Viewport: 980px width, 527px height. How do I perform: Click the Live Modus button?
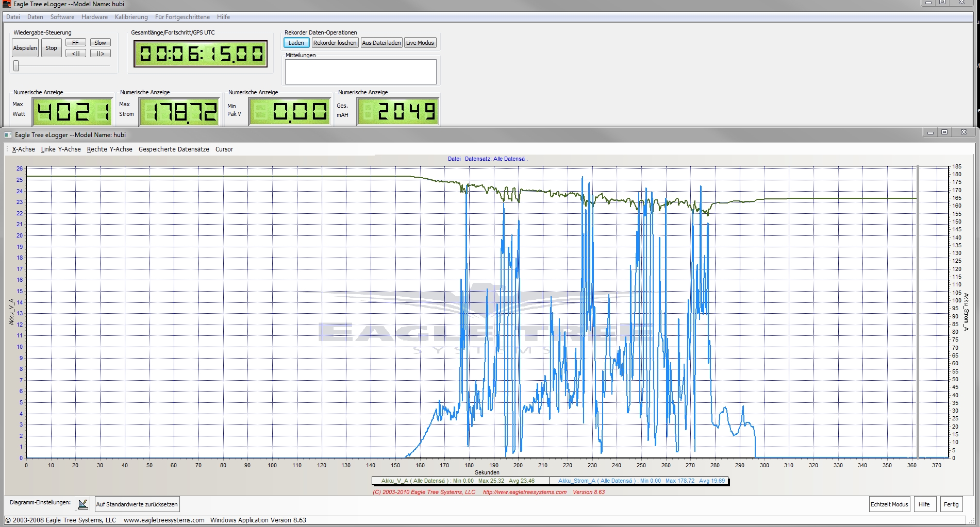pyautogui.click(x=420, y=43)
